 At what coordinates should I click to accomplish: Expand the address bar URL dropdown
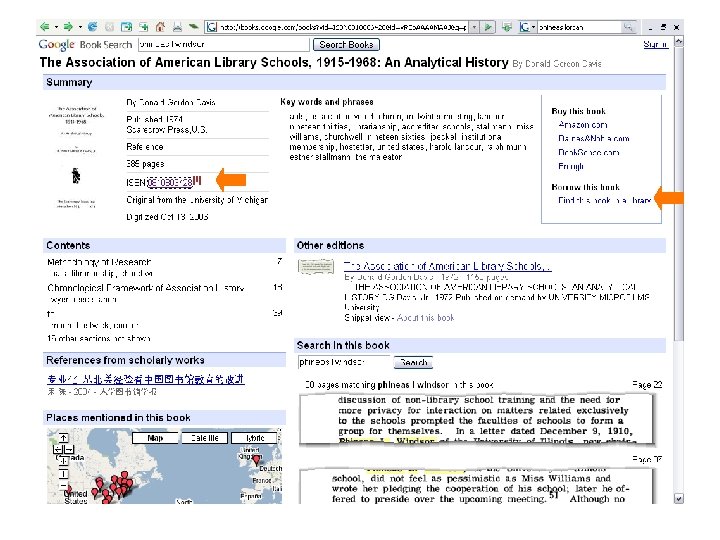point(474,28)
